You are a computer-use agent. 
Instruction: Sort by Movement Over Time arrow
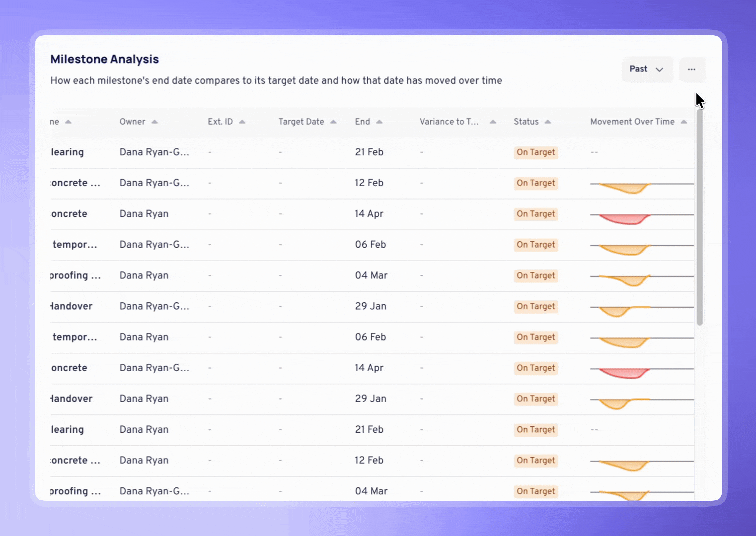point(684,122)
